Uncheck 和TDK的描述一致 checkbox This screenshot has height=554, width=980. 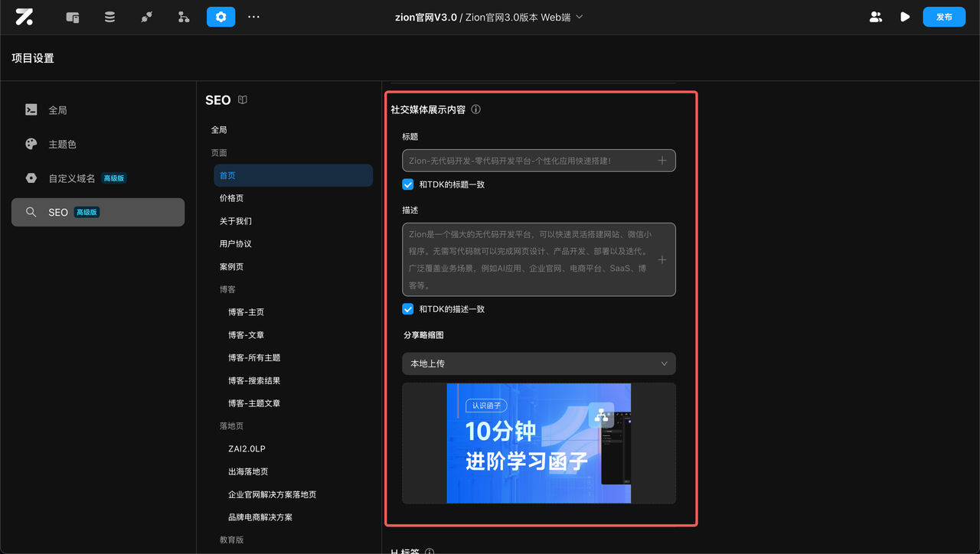[408, 309]
